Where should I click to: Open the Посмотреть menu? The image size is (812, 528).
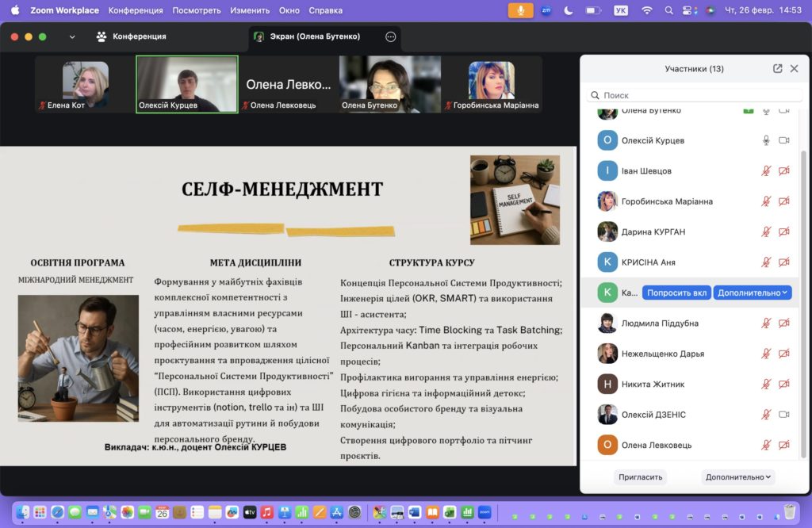pyautogui.click(x=196, y=10)
